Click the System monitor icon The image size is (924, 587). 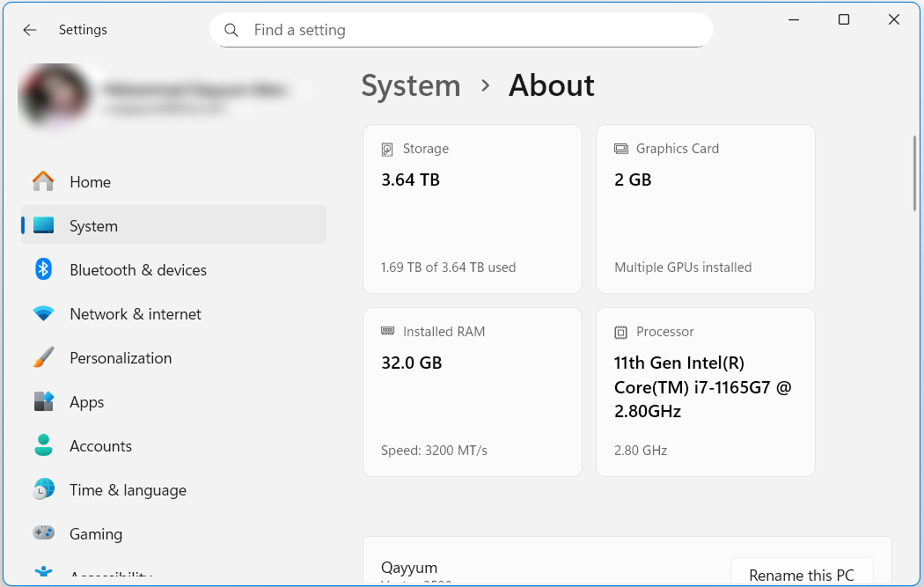(x=44, y=225)
